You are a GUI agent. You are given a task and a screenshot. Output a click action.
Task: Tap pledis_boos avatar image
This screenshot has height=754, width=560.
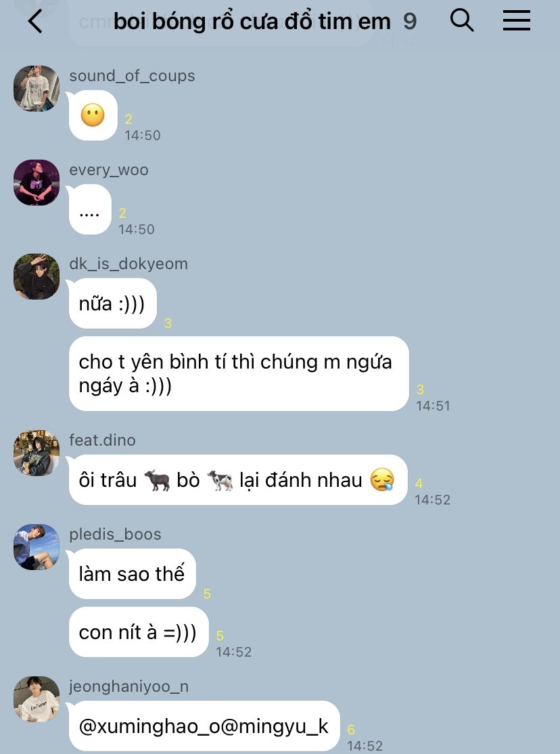[37, 547]
